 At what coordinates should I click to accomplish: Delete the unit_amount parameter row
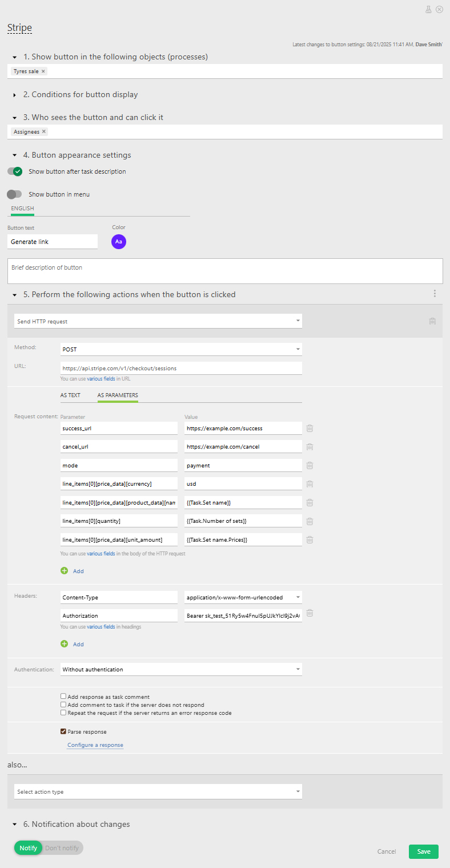coord(310,539)
